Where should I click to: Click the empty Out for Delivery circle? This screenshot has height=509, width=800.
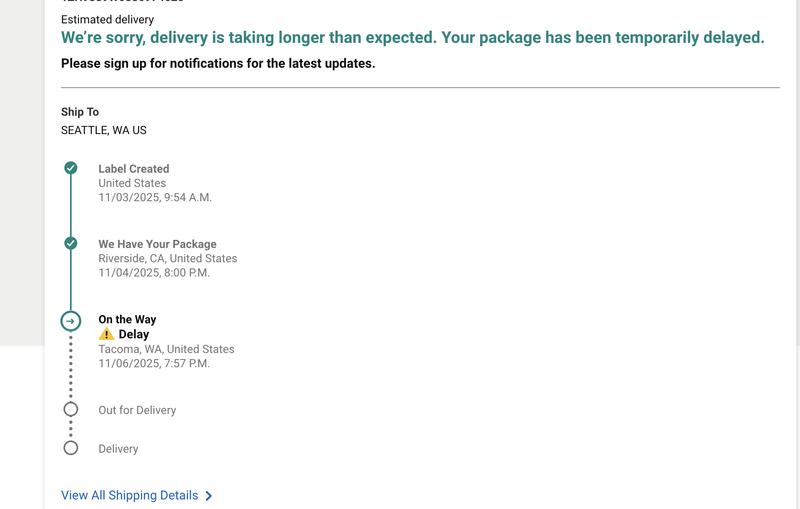pos(71,409)
